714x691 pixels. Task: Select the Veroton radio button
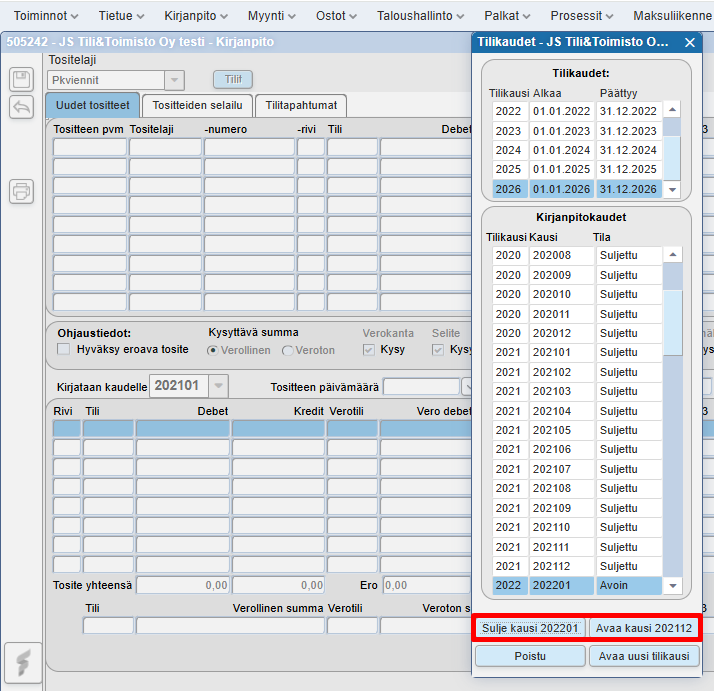click(288, 350)
